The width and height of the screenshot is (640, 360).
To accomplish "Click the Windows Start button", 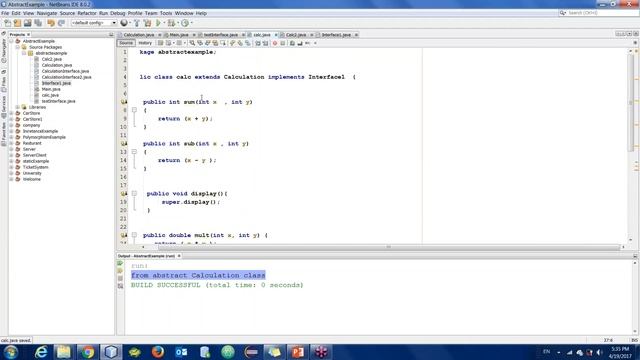I will (11, 352).
